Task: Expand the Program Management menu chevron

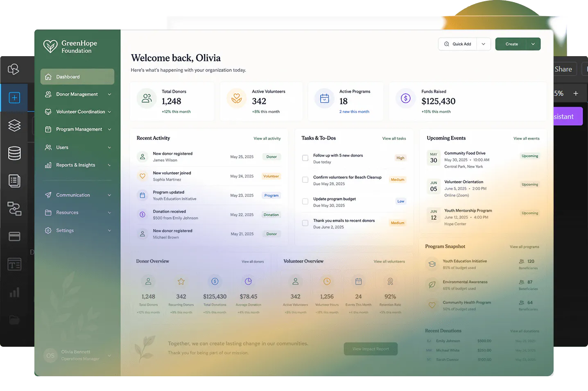Action: [109, 130]
